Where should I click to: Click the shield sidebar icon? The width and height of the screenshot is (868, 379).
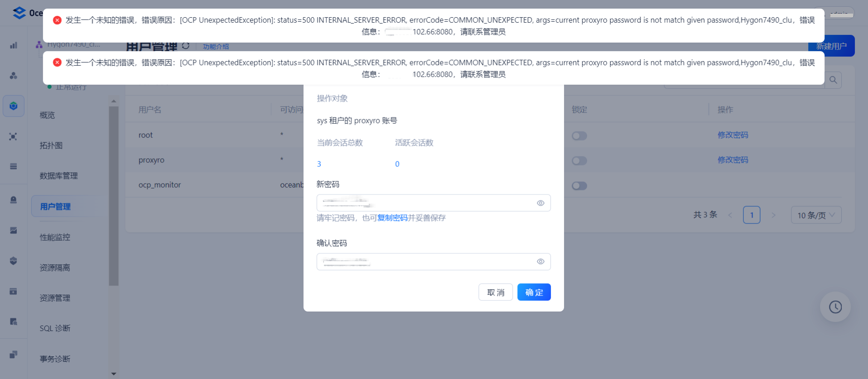[x=14, y=261]
